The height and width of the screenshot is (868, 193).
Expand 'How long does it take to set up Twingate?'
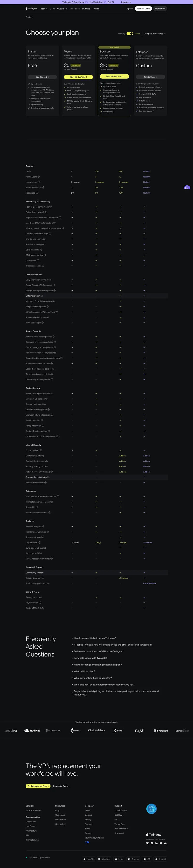coord(95,638)
